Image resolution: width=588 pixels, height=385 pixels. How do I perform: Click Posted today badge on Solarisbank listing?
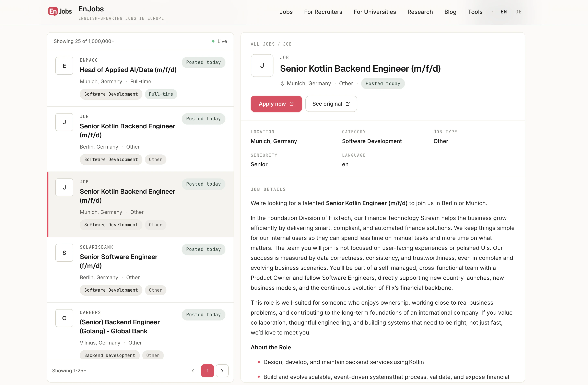click(x=203, y=249)
